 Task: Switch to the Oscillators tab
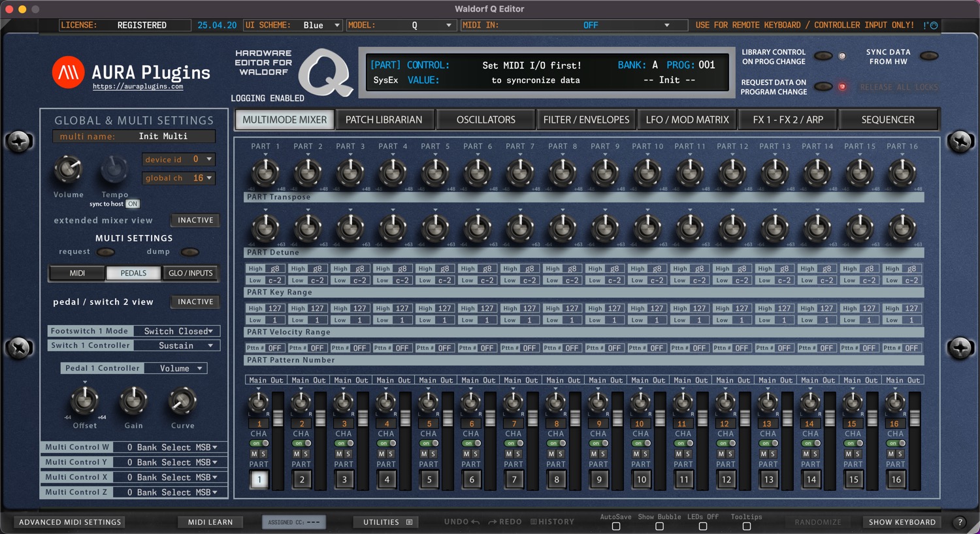(486, 119)
